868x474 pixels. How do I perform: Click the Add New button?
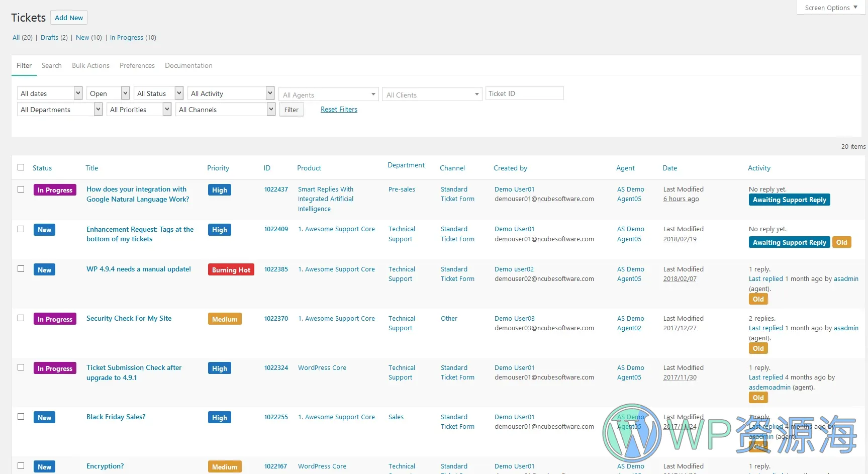[x=69, y=17]
